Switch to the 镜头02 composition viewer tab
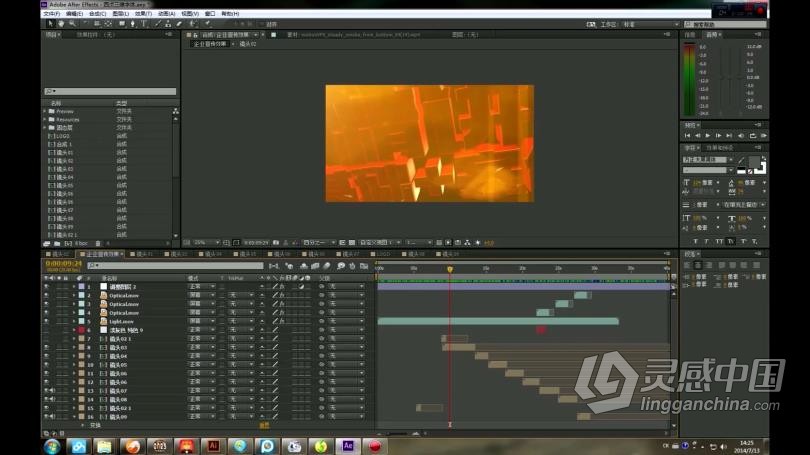810x455 pixels. [x=248, y=44]
